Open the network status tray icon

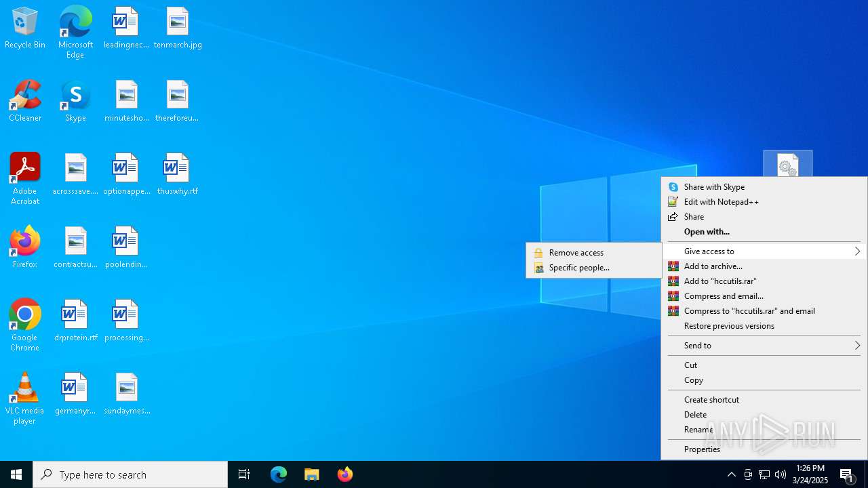tap(764, 474)
